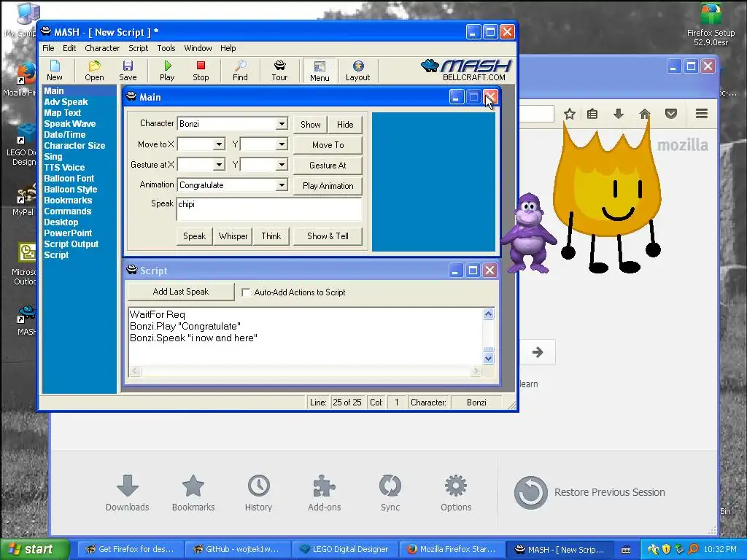Open Add-ons on Firefox start page
The width and height of the screenshot is (747, 560).
[325, 494]
